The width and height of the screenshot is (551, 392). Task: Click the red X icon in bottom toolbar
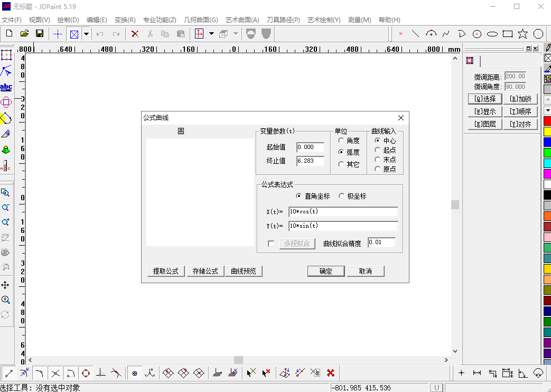tap(330, 373)
